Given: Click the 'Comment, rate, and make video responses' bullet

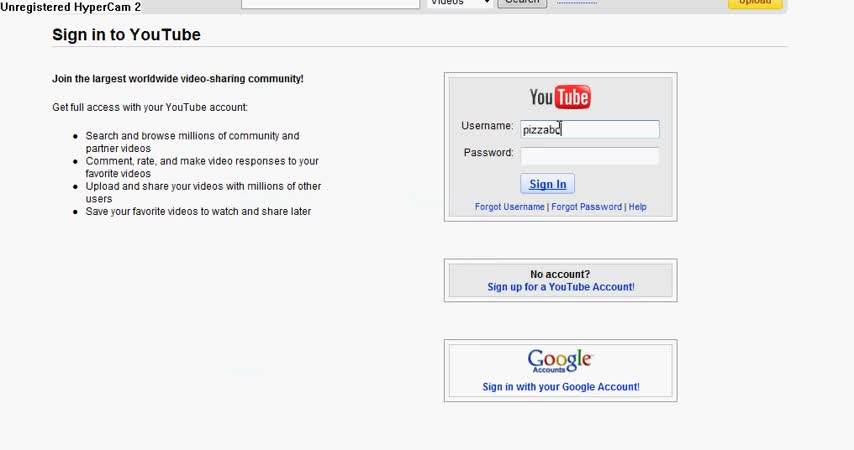Looking at the screenshot, I should click(202, 167).
